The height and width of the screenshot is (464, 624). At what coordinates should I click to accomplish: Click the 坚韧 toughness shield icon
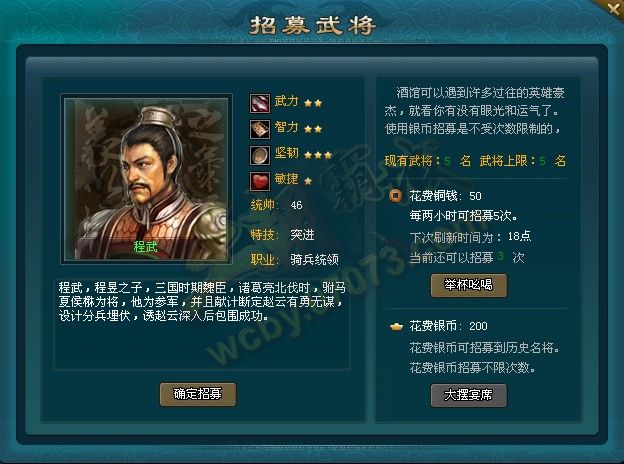[260, 155]
